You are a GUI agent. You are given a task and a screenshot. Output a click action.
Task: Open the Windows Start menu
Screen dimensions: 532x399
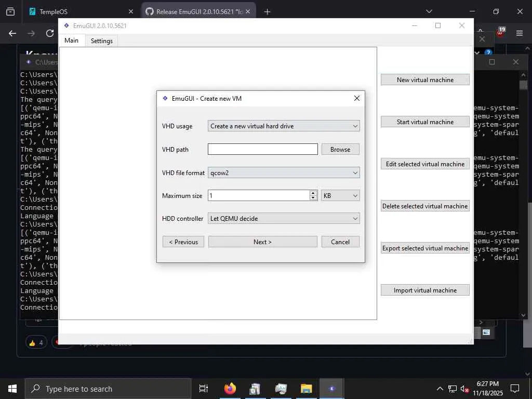[x=12, y=389]
